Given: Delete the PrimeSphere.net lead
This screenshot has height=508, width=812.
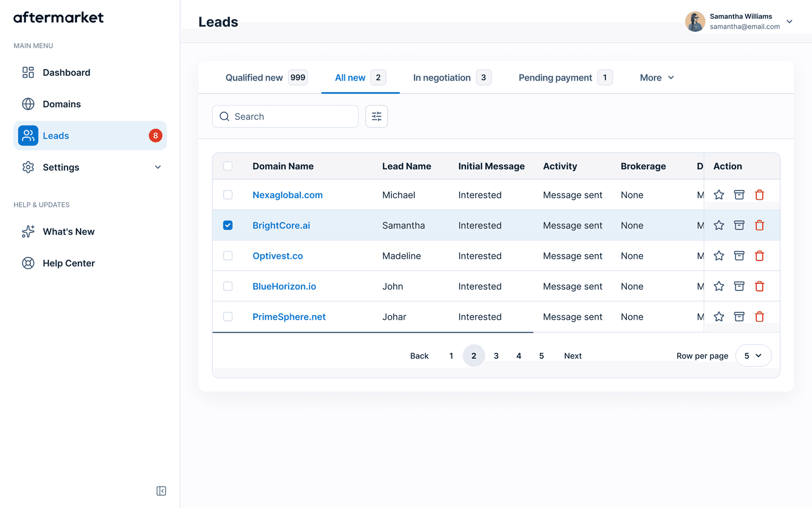Looking at the screenshot, I should pyautogui.click(x=759, y=317).
